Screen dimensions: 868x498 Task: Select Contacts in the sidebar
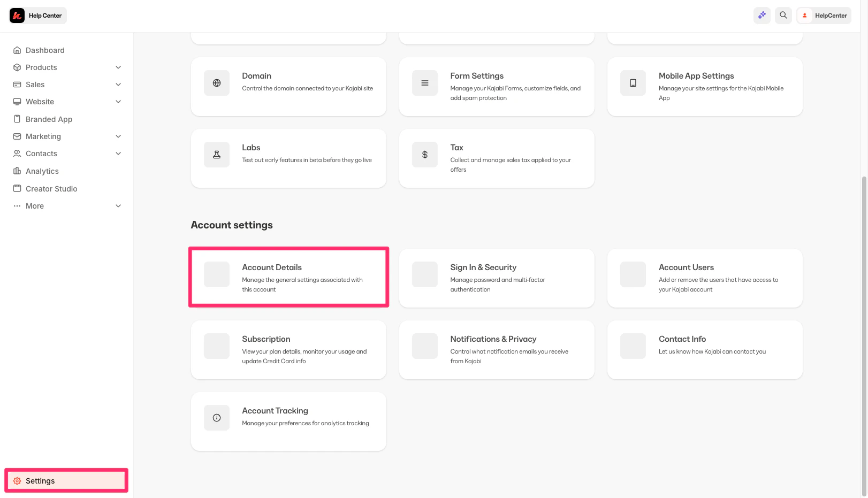(x=41, y=154)
